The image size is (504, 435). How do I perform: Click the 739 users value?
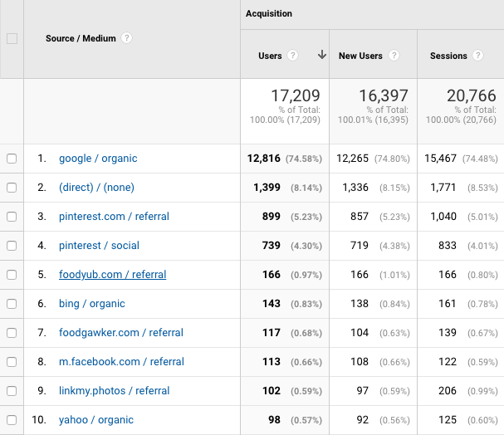pos(272,246)
